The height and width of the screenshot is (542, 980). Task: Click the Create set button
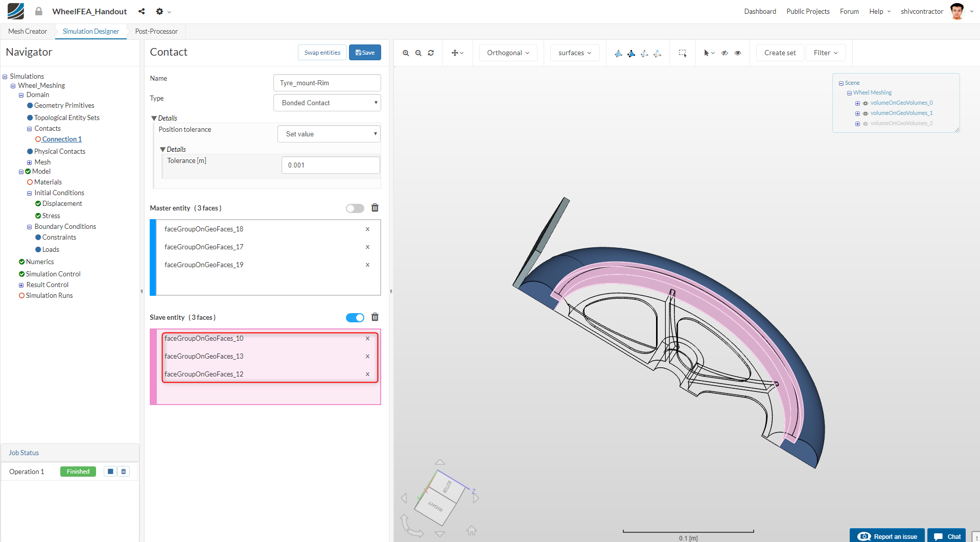780,53
